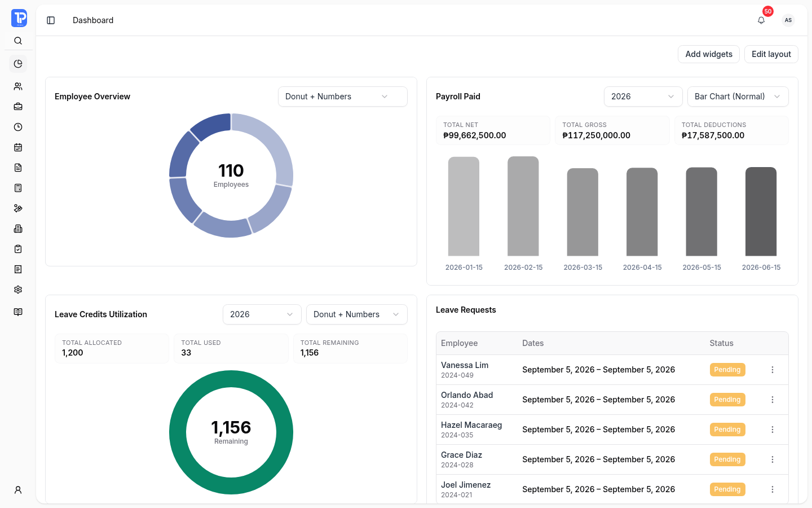Click Pending badge for Joel Jimenez
The image size is (812, 508).
click(x=727, y=489)
